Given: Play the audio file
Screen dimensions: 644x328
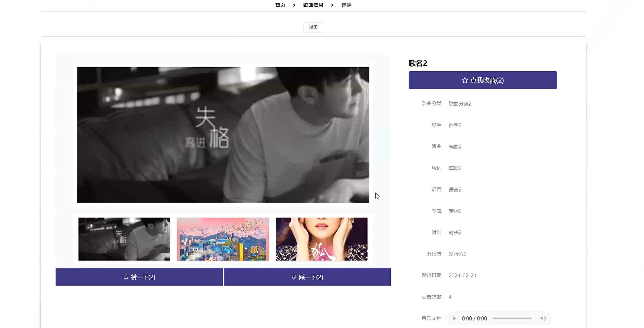Looking at the screenshot, I should [455, 318].
